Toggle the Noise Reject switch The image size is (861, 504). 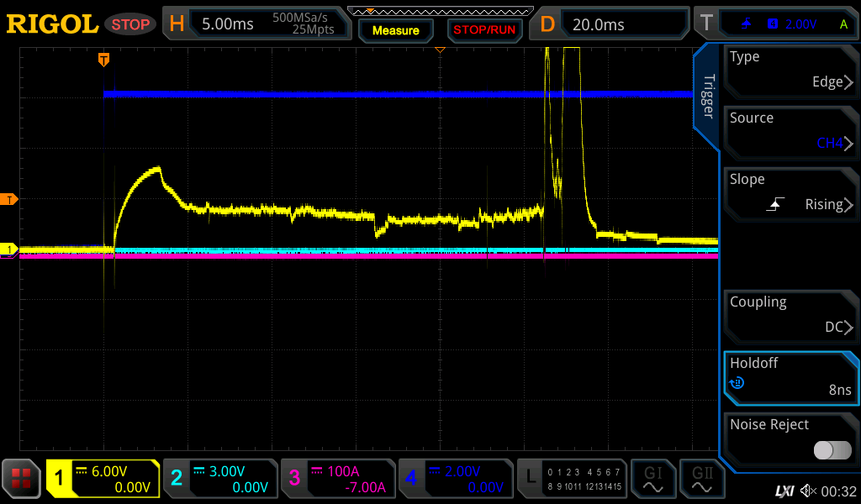(x=832, y=450)
